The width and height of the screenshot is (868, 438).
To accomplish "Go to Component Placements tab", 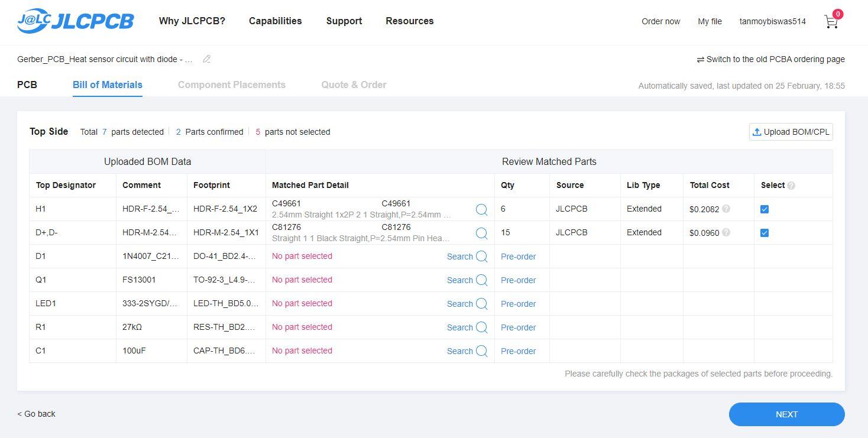I will pos(232,85).
